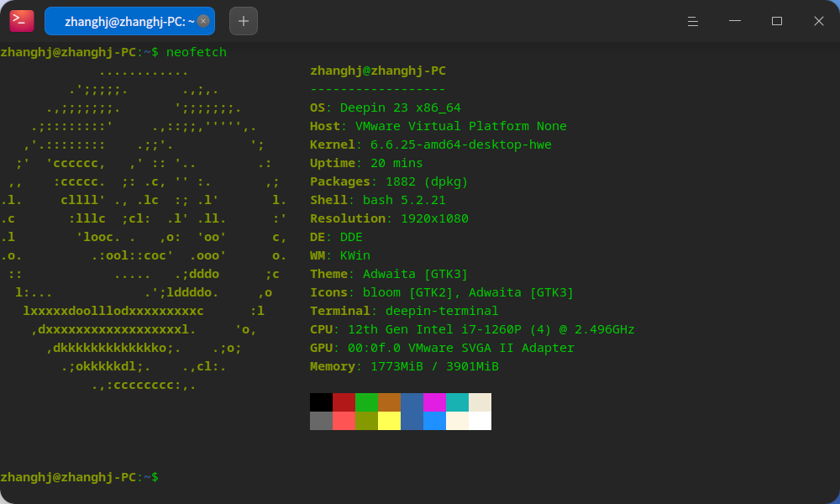Click the 'WM: KWin' line
This screenshot has height=504, width=840.
(x=339, y=255)
